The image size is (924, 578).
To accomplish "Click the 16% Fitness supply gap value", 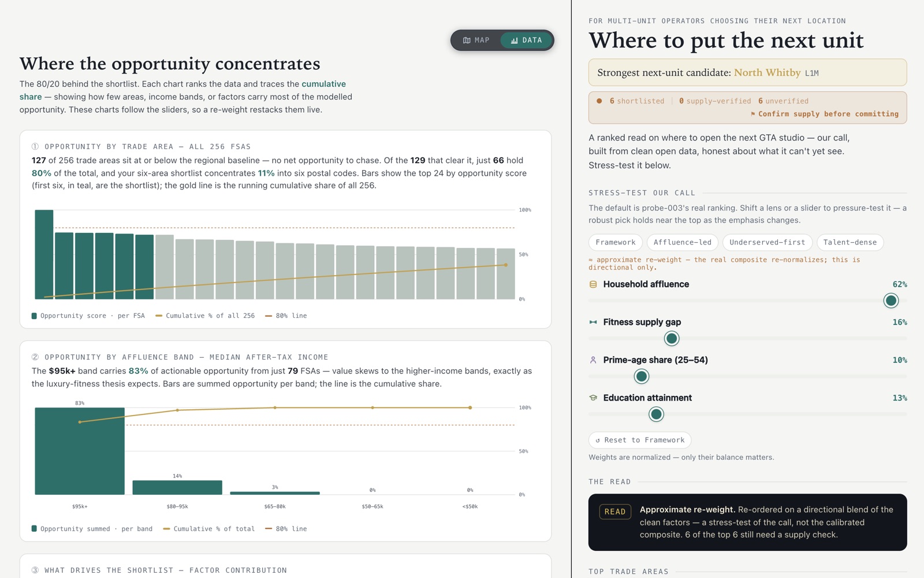I will tap(900, 322).
